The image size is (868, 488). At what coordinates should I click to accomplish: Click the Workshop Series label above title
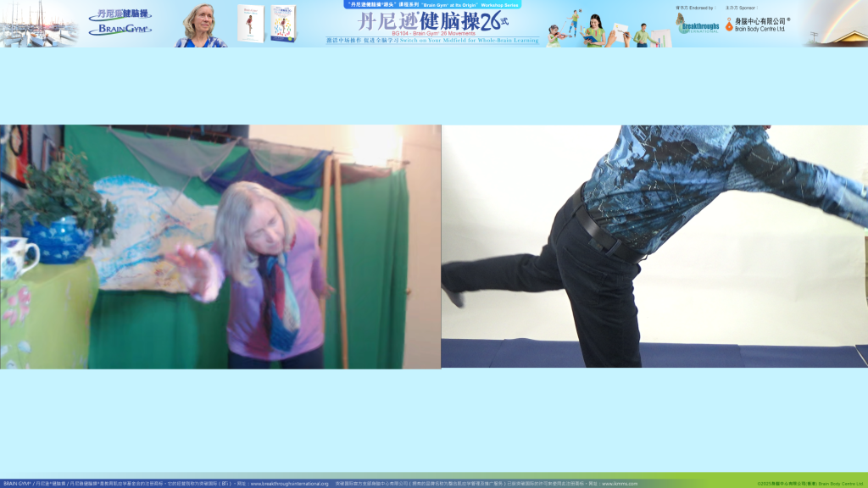(432, 4)
